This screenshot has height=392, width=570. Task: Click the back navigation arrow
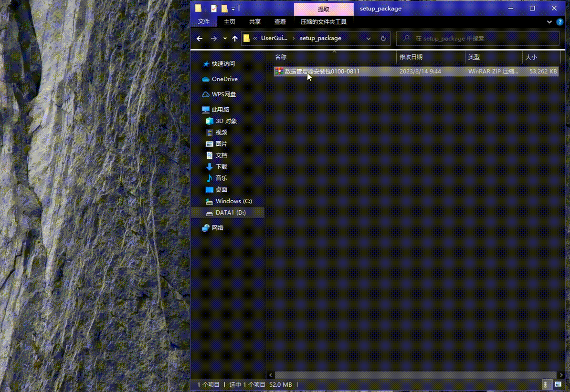(200, 39)
